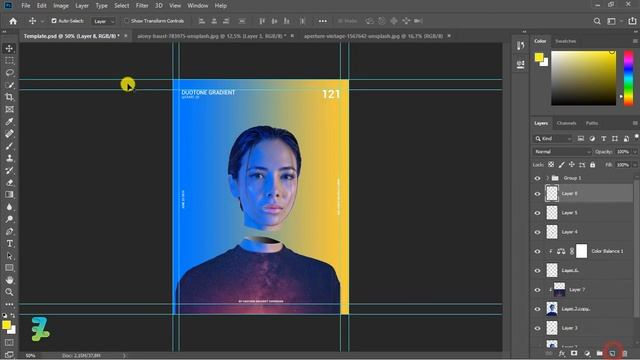Viewport: 640px width, 360px height.
Task: Create a new group folder icon
Action: click(599, 353)
